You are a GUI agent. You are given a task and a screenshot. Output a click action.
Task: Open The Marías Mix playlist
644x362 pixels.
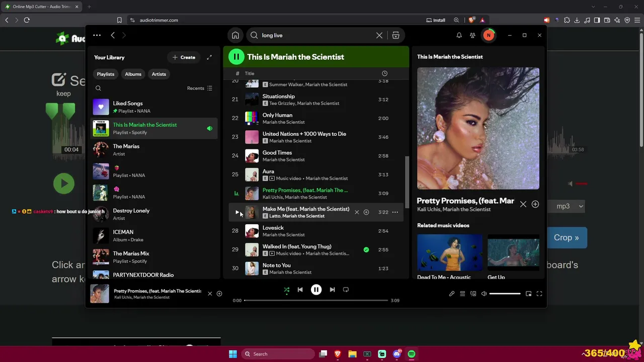[154, 257]
